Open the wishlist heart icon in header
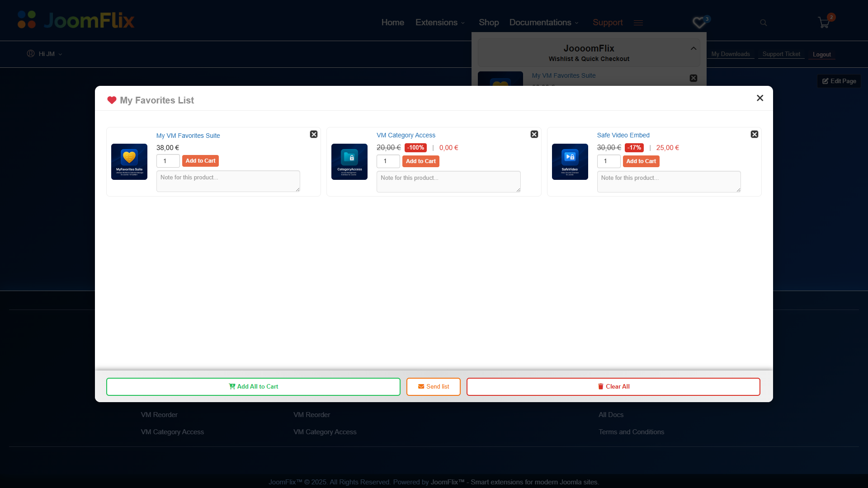 pos(699,23)
